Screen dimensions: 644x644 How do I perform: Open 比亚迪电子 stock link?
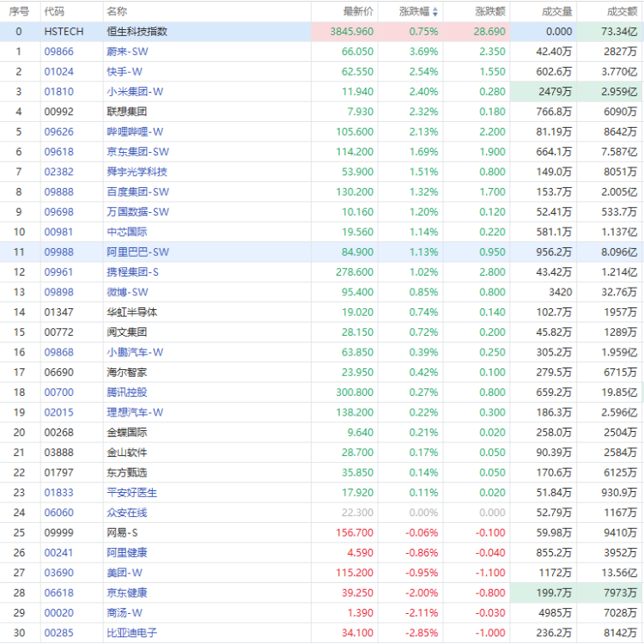pyautogui.click(x=132, y=633)
